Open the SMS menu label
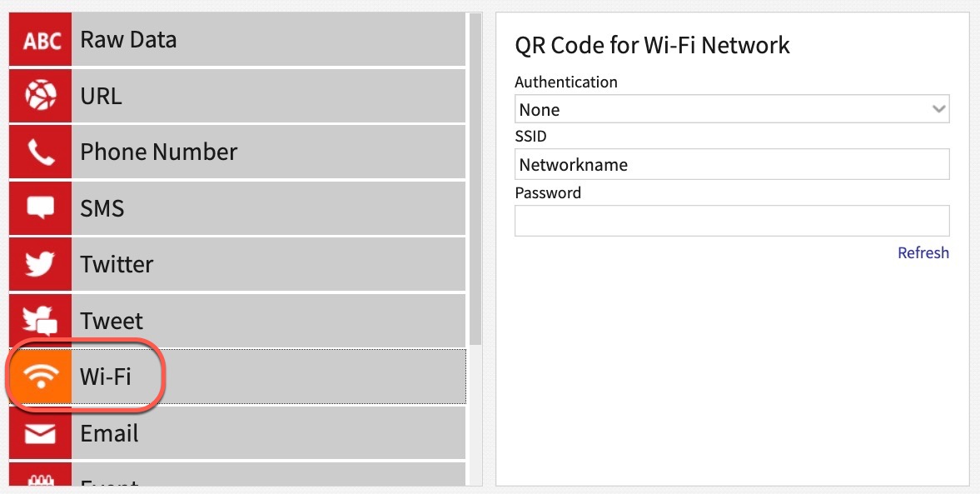 click(x=102, y=208)
